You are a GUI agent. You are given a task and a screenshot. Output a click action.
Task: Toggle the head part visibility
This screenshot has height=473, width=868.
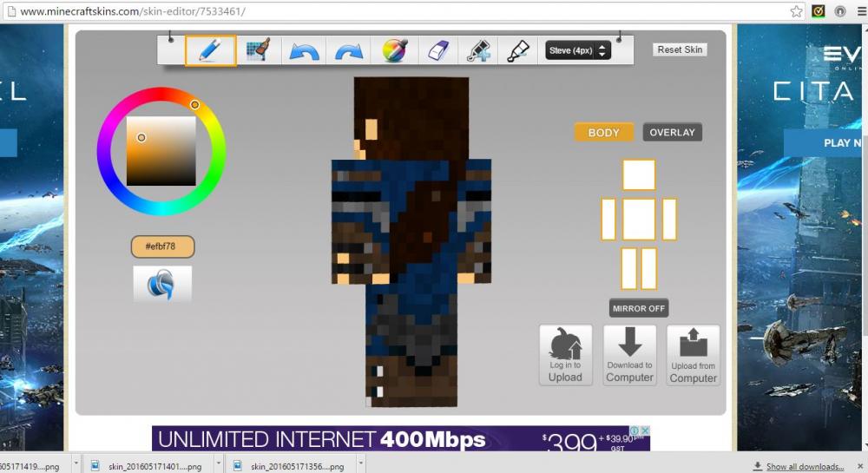[639, 174]
